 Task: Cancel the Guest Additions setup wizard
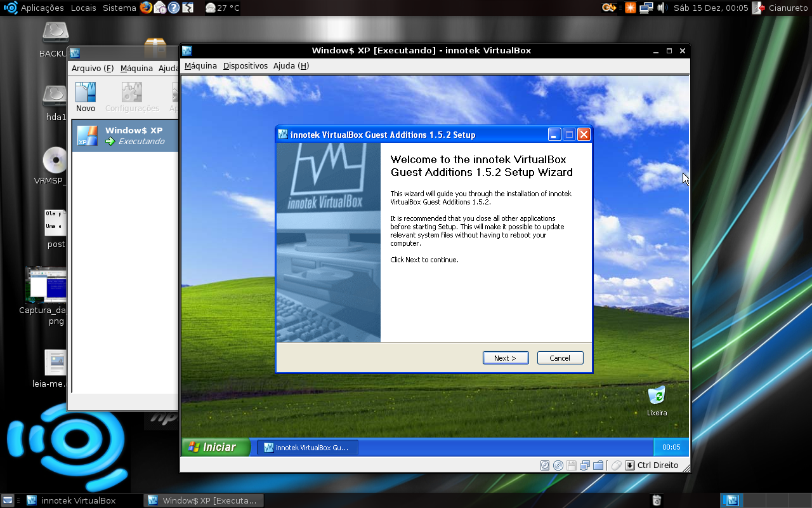tap(560, 358)
